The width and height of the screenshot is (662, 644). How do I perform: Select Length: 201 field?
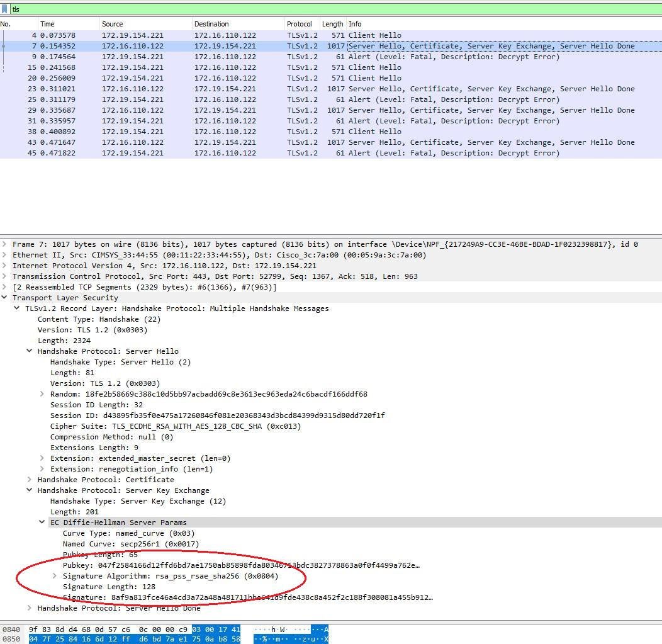tap(74, 512)
